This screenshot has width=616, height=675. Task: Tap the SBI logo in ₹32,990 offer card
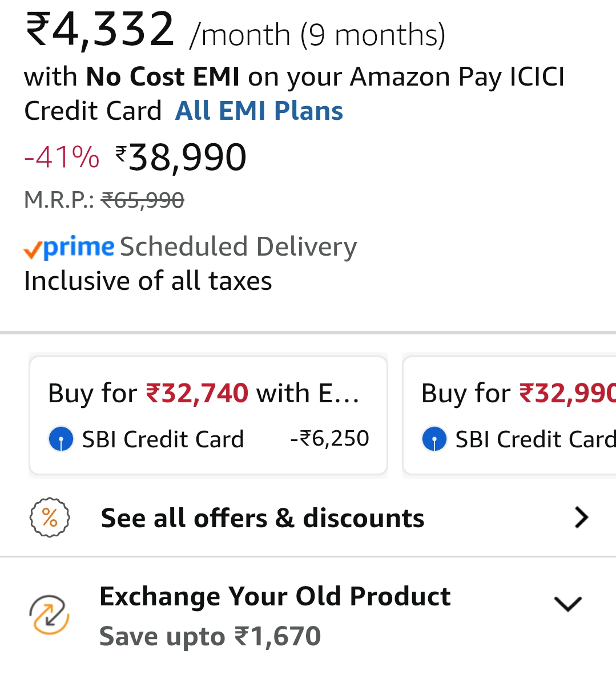coord(434,439)
